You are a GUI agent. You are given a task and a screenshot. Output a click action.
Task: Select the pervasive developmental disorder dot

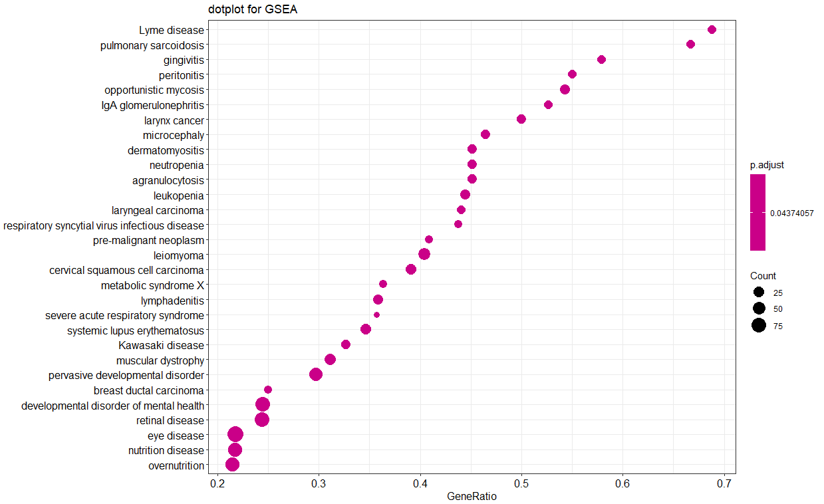click(x=317, y=375)
